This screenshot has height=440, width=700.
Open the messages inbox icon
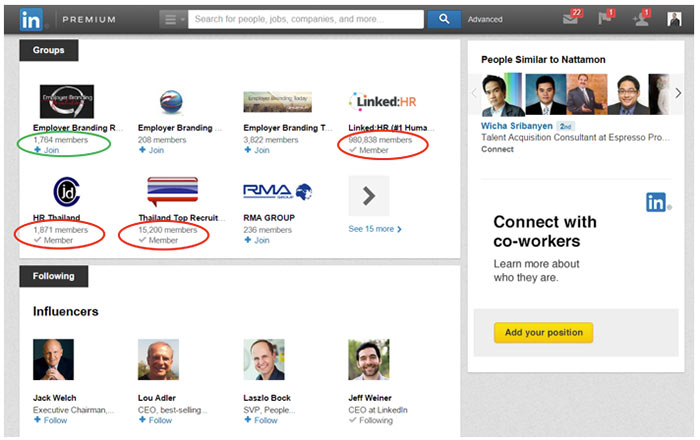coord(571,18)
